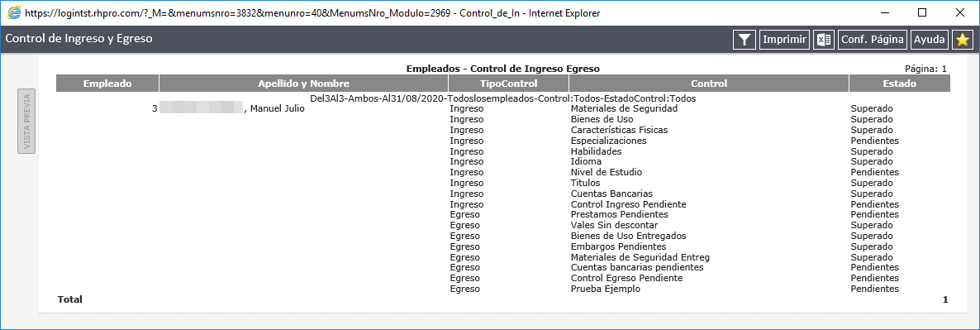Click the TipoControl column header
Viewport: 980px width, 330px height.
click(x=509, y=84)
